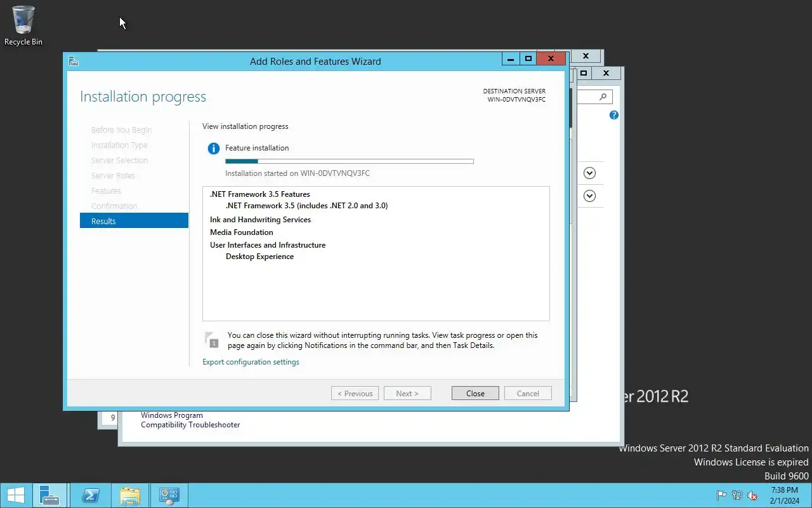Open Server Manager from the taskbar

[49, 495]
